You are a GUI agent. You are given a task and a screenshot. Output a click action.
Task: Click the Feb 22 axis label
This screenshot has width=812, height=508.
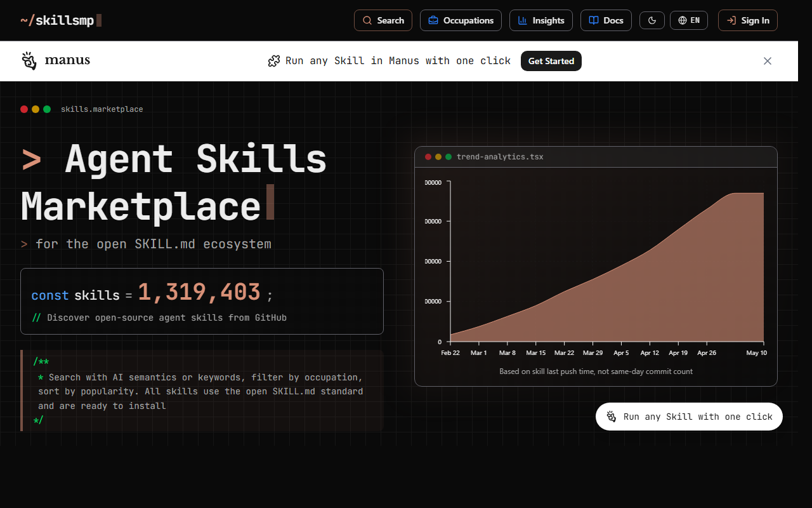tap(450, 353)
